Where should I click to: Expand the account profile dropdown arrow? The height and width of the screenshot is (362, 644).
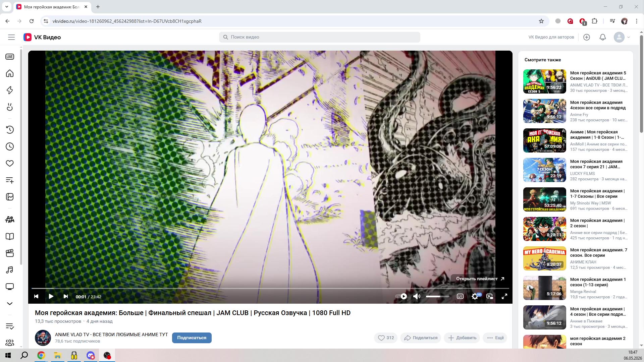point(629,37)
